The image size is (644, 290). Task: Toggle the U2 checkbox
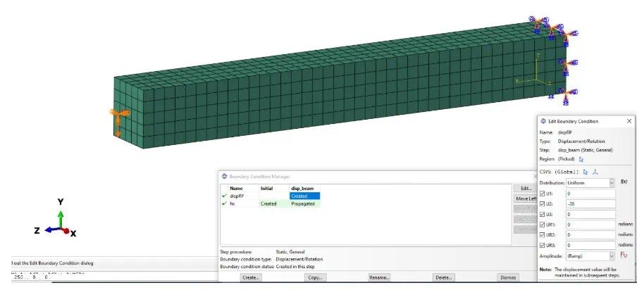(542, 203)
